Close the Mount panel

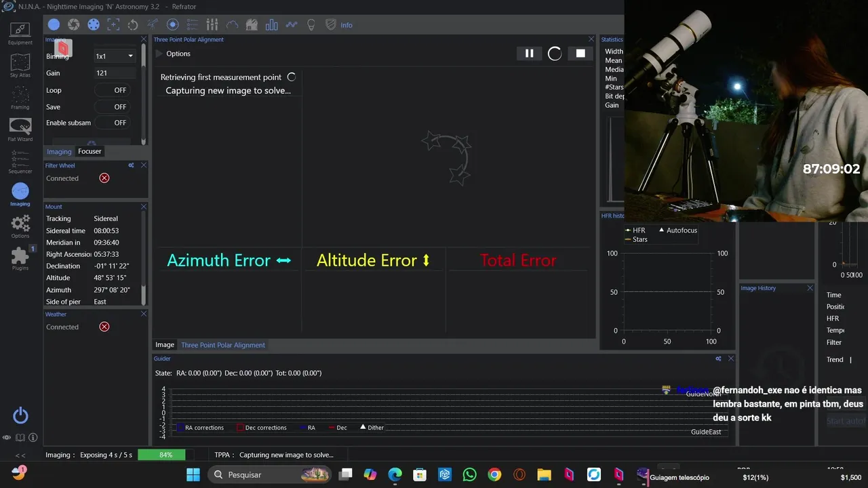point(144,207)
